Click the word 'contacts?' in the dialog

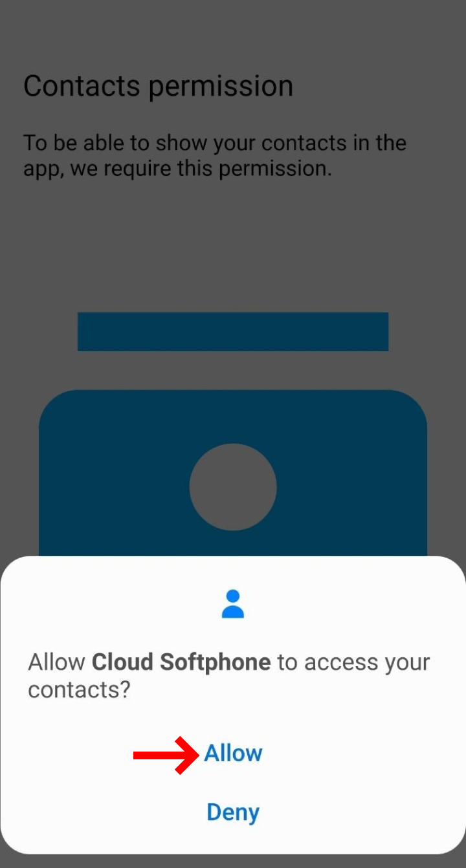click(79, 689)
